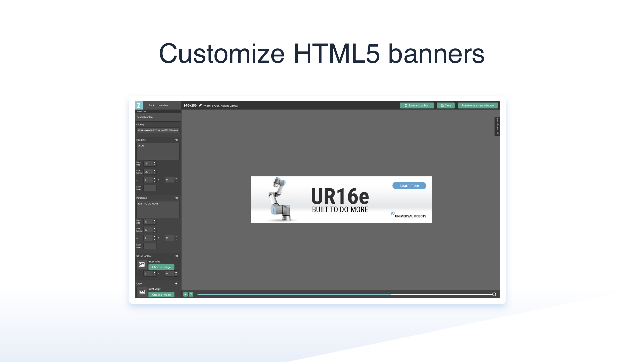
Task: Increase the Headline Font size with up arrow
Action: 154,162
